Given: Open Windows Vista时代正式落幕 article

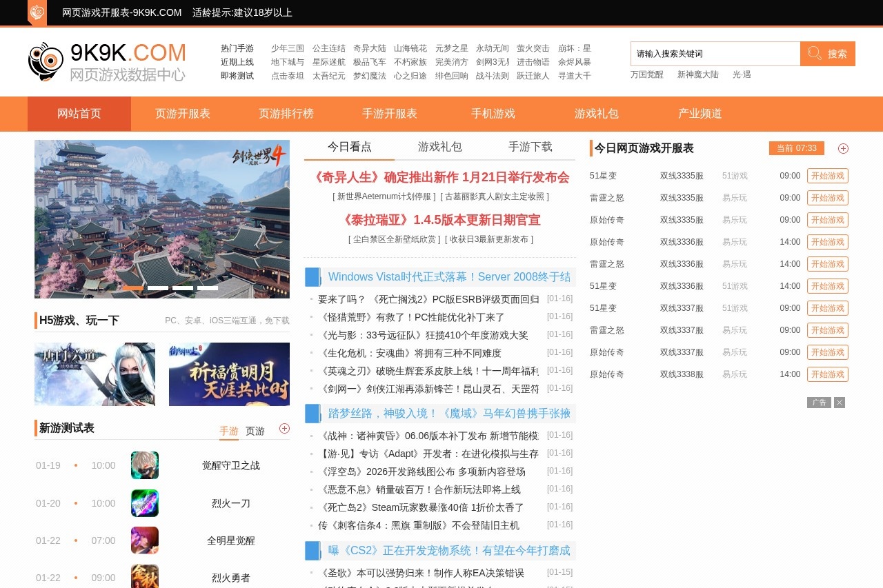Looking at the screenshot, I should pyautogui.click(x=449, y=276).
